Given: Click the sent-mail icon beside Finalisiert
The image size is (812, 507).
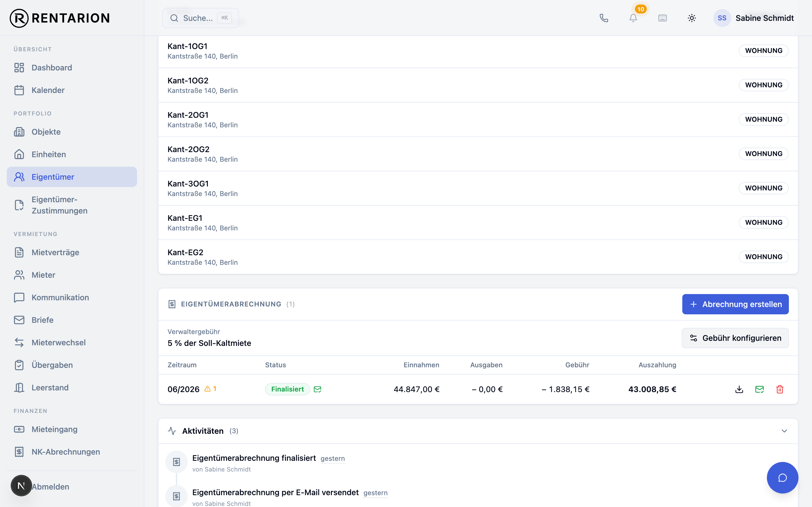Looking at the screenshot, I should 317,389.
